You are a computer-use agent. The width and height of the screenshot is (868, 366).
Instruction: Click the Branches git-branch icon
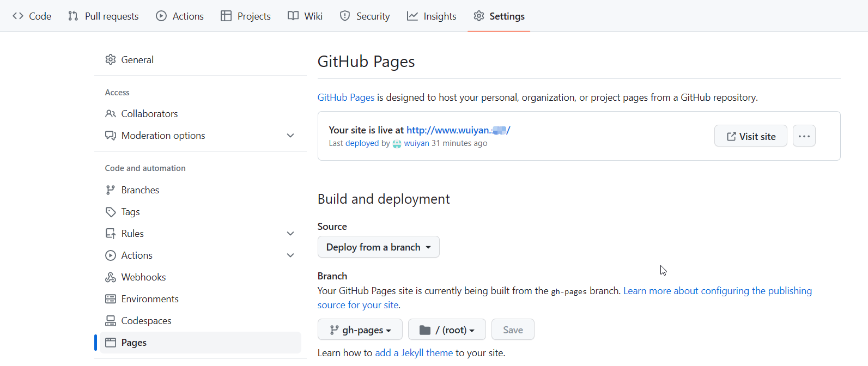point(111,190)
